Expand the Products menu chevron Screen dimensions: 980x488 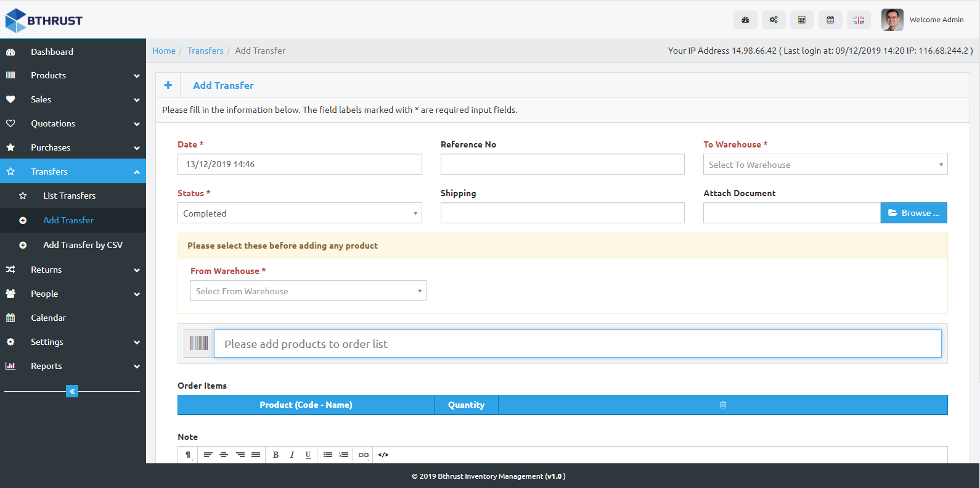click(137, 76)
